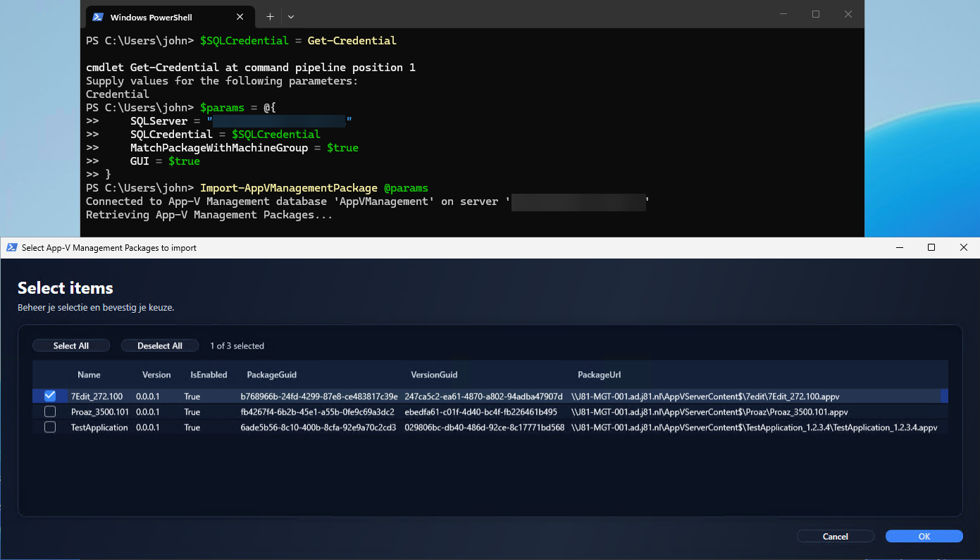Open a new tab with the plus icon

(x=269, y=16)
